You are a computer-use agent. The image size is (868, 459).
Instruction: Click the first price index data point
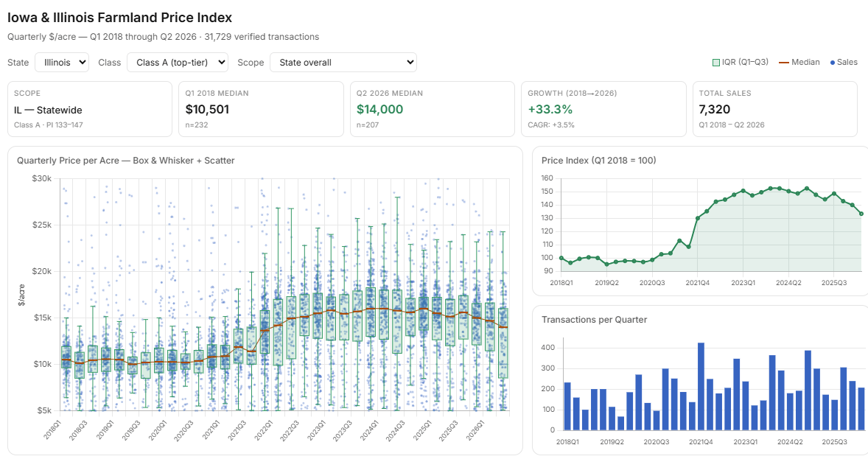click(x=561, y=258)
